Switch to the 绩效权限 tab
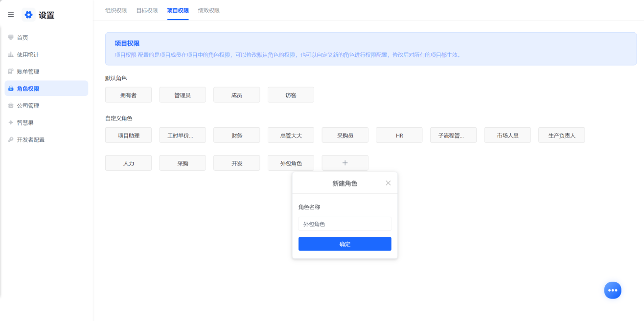 point(209,10)
